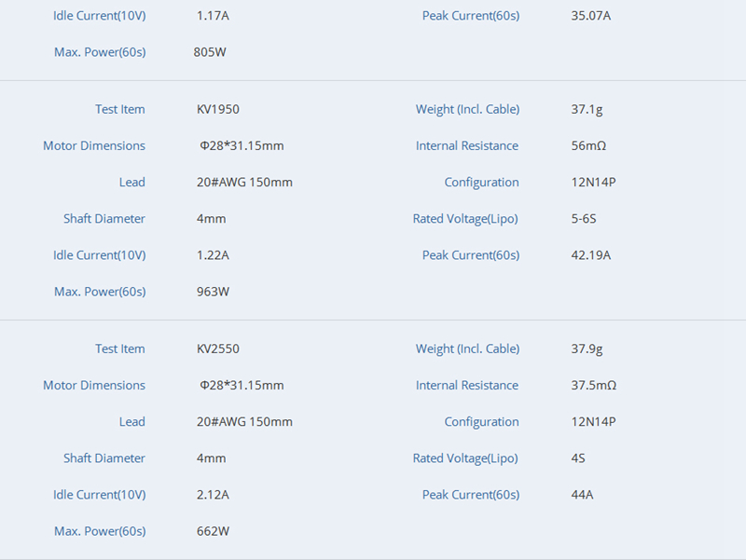Click the Configuration label in the KV2550 section
Viewport: 746px width, 560px height.
point(481,422)
